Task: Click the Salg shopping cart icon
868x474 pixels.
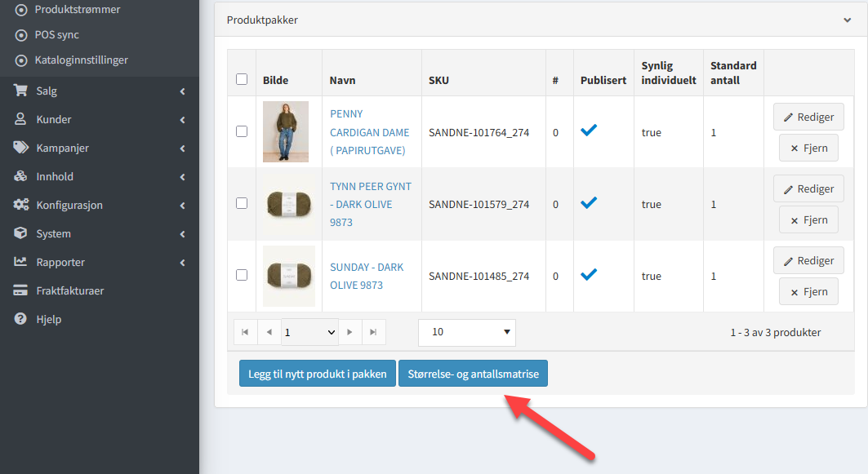Action: coord(20,91)
